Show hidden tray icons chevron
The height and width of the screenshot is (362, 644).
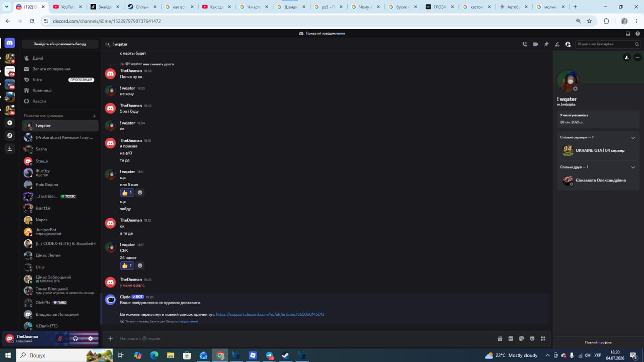(x=547, y=355)
